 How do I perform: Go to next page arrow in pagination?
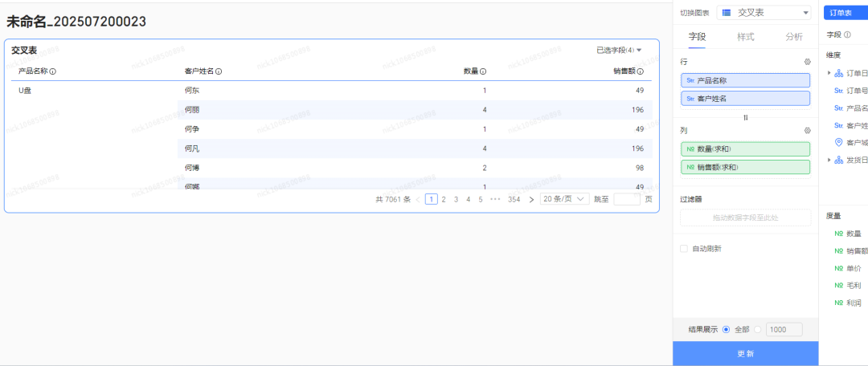531,200
